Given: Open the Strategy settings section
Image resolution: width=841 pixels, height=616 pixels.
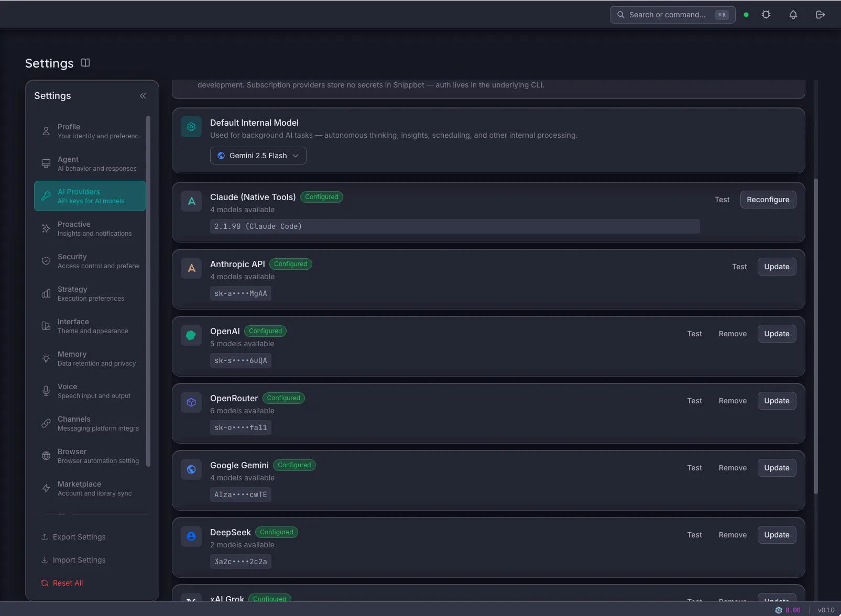Looking at the screenshot, I should [90, 293].
